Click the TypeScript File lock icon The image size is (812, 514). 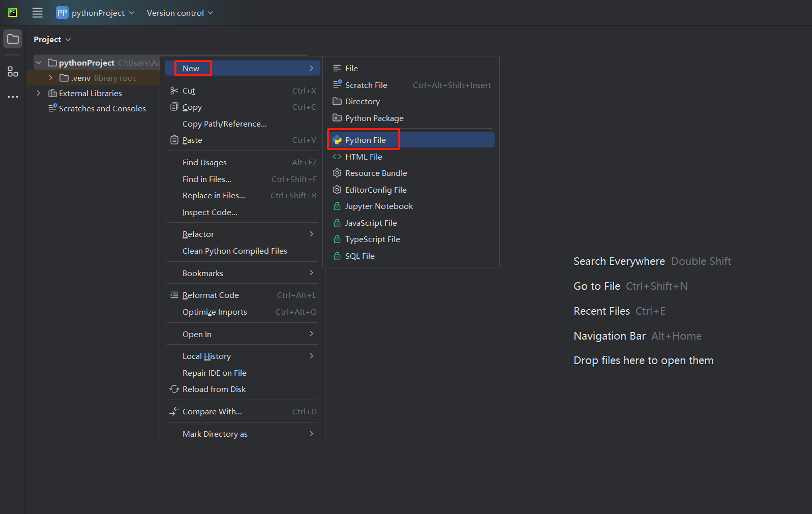pos(337,239)
